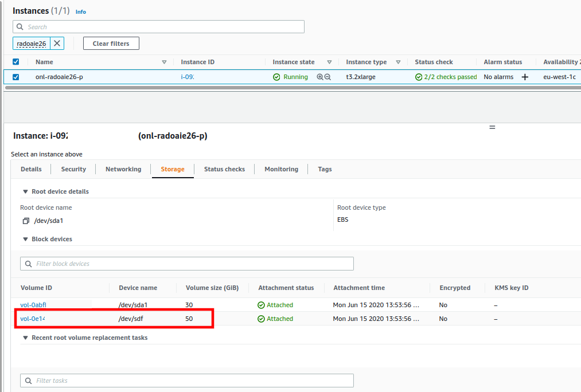
Task: Open the vol-0abf volume details link
Action: [33, 304]
